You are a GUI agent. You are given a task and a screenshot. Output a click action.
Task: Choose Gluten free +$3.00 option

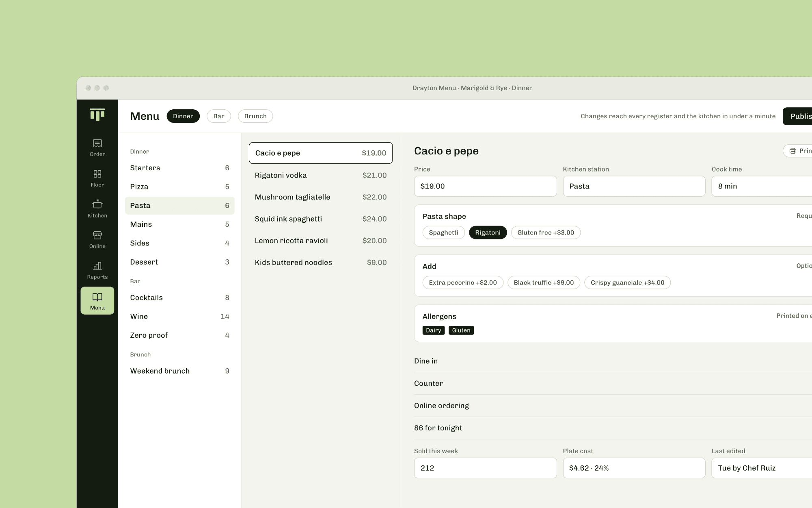tap(546, 232)
